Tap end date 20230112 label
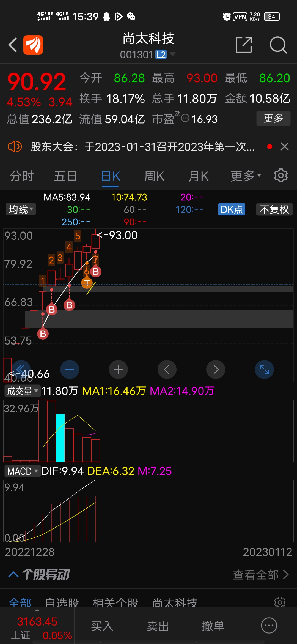Image resolution: width=297 pixels, height=644 pixels. [x=267, y=552]
